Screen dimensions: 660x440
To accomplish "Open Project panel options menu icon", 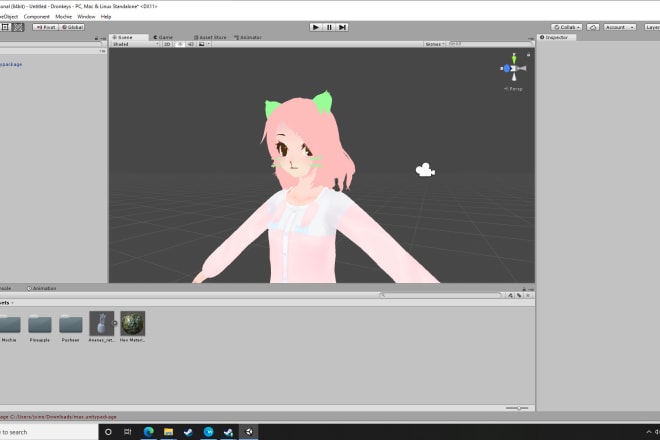I will tap(531, 289).
